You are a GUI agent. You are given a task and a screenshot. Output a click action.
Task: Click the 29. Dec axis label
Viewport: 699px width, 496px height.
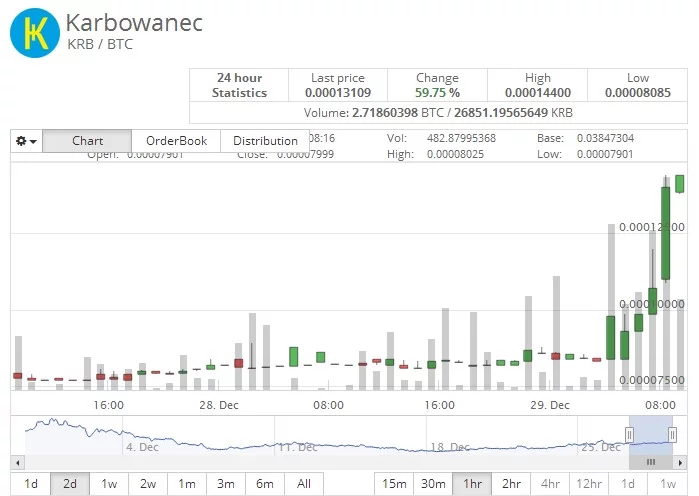[550, 405]
